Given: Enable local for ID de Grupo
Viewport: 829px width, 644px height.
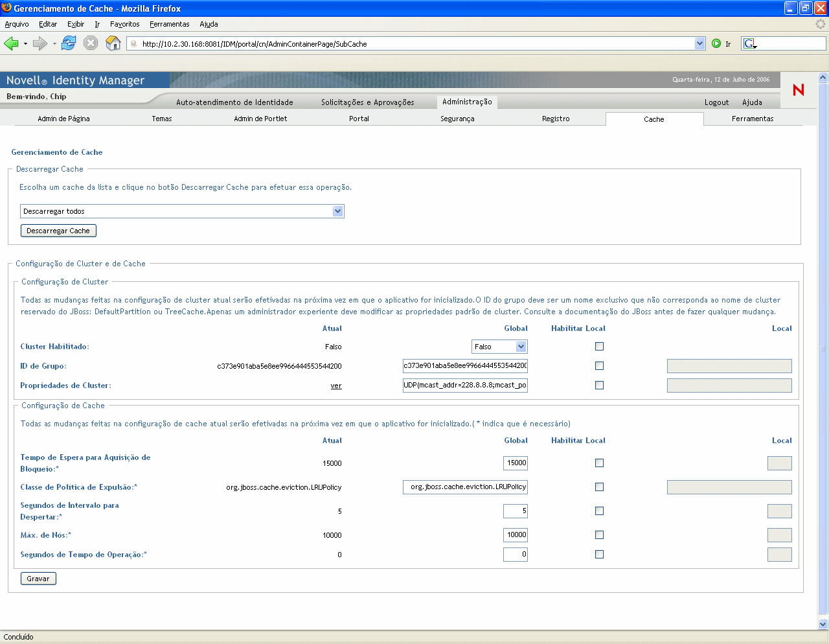Looking at the screenshot, I should tap(599, 366).
